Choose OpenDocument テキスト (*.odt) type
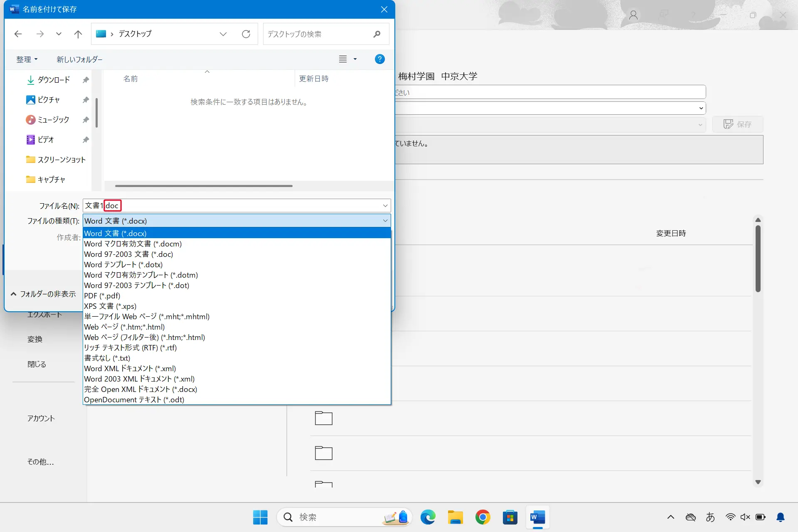The image size is (798, 532). click(x=237, y=399)
